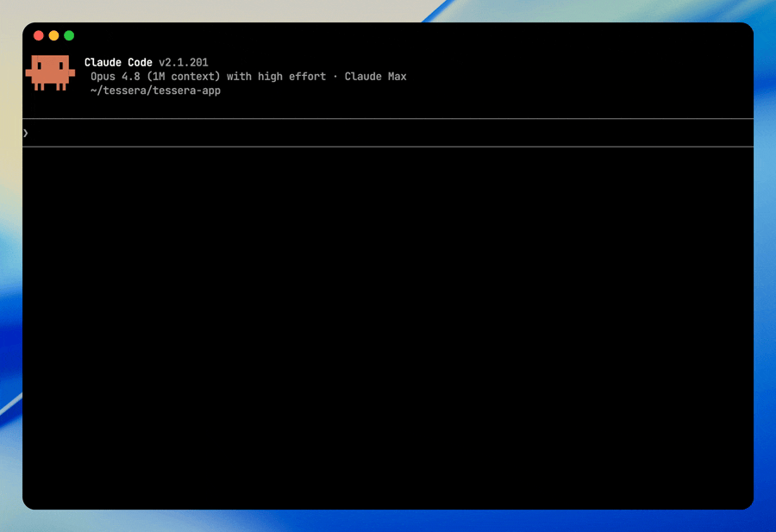
Task: Focus the prompt input field
Action: (388, 133)
